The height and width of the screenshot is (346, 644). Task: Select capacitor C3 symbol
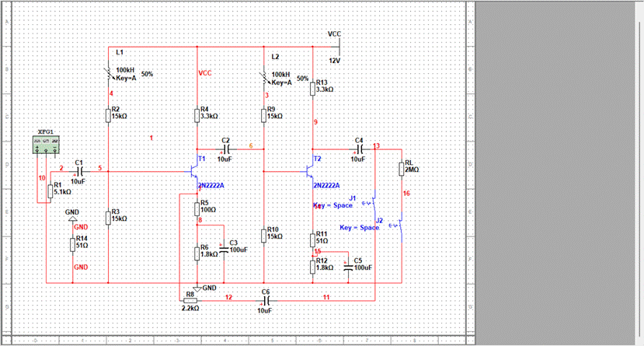224,250
